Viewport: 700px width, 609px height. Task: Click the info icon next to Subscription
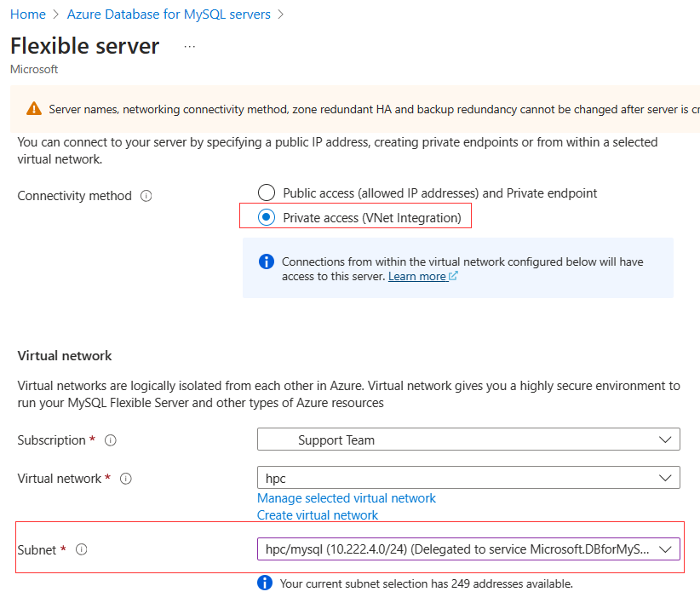(x=110, y=440)
